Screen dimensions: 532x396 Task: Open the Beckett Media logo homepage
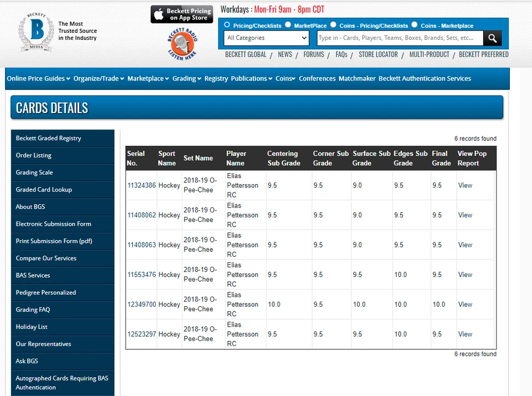pyautogui.click(x=37, y=32)
